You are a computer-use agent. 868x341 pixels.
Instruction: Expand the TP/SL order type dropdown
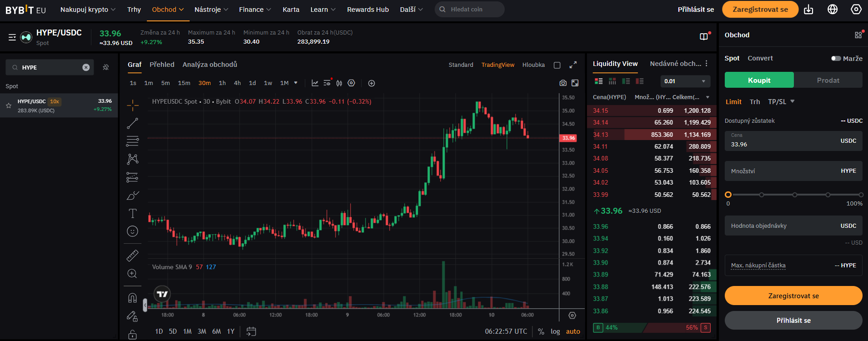pyautogui.click(x=781, y=102)
